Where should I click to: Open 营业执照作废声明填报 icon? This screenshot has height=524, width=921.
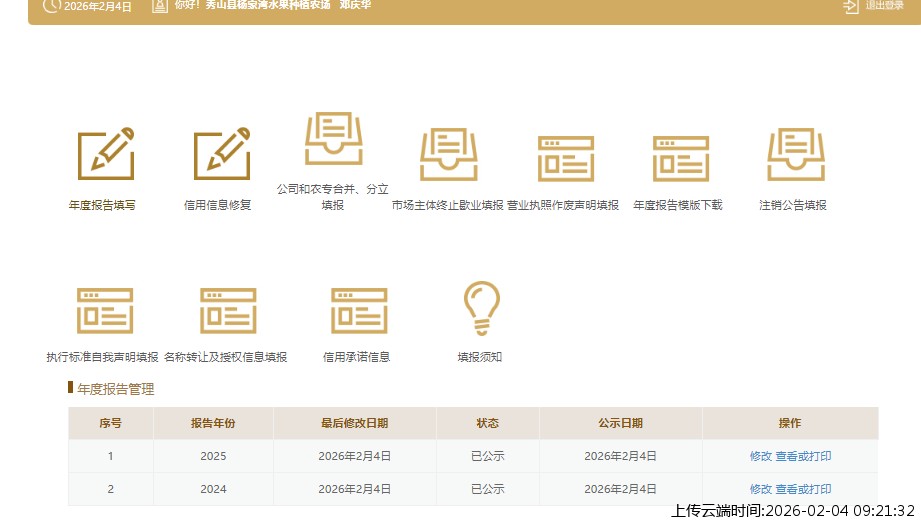pos(565,158)
